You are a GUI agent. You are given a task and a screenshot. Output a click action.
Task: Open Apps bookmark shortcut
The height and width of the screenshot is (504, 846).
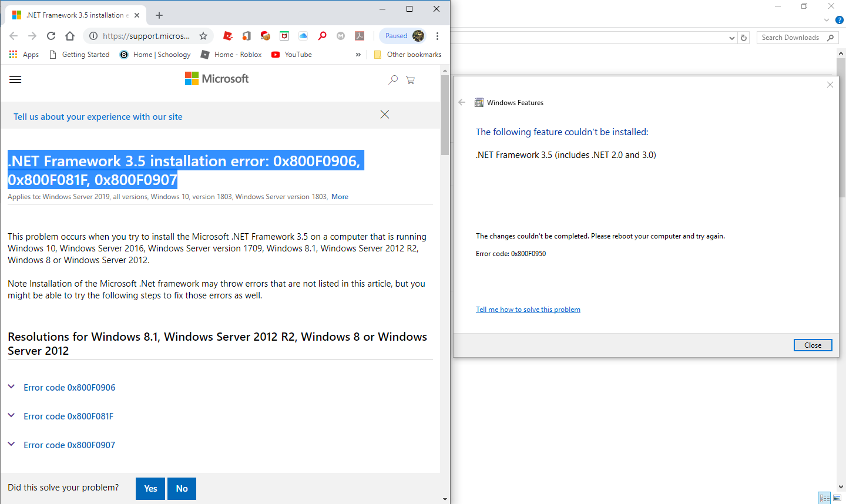(x=24, y=55)
